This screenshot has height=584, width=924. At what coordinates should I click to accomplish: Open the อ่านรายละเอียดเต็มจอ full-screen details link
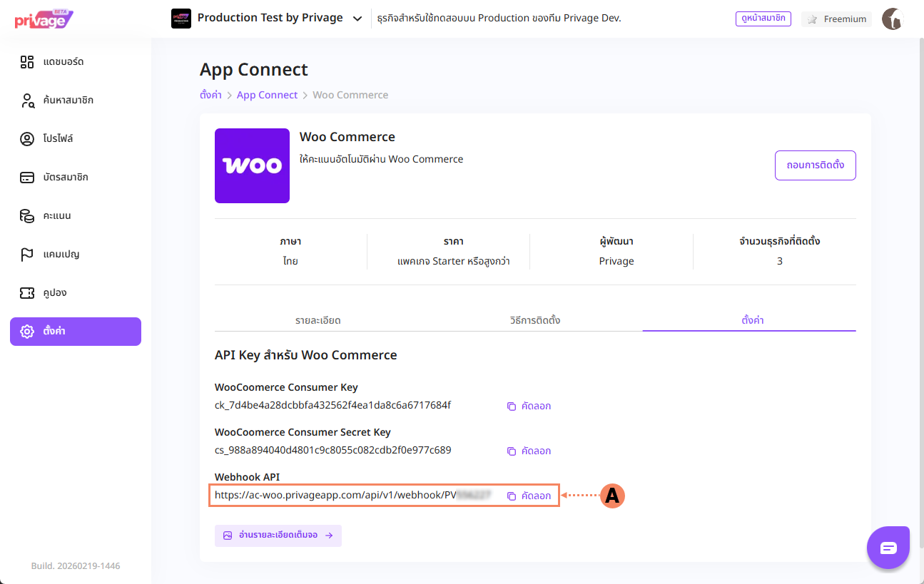click(278, 536)
